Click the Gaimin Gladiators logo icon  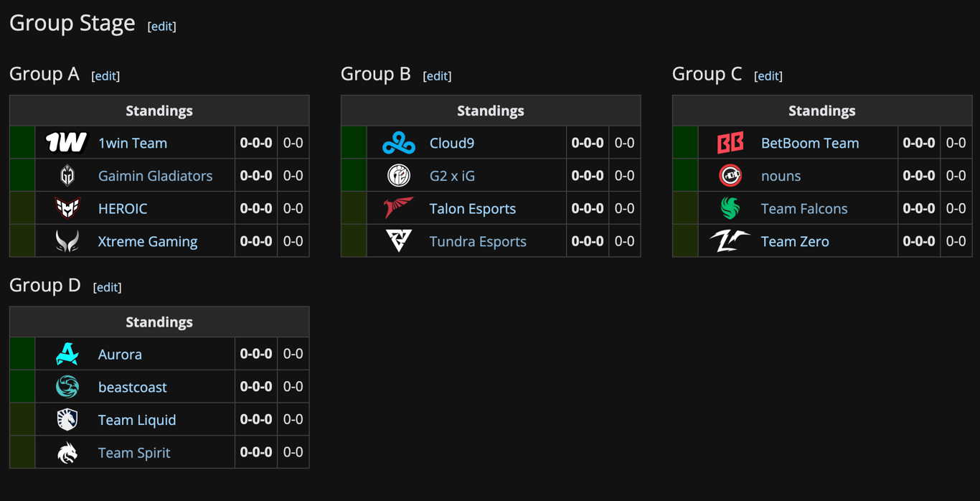tap(67, 176)
